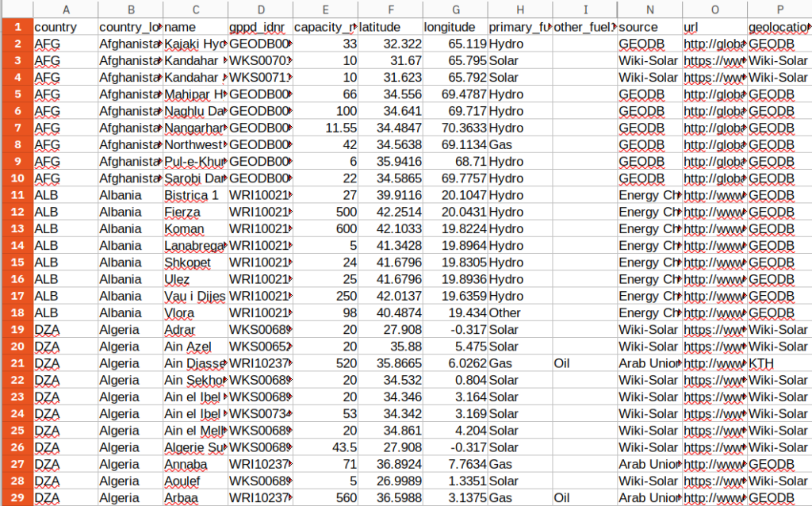This screenshot has width=812, height=506.
Task: Click capacity cell with value 600
Action: (325, 229)
